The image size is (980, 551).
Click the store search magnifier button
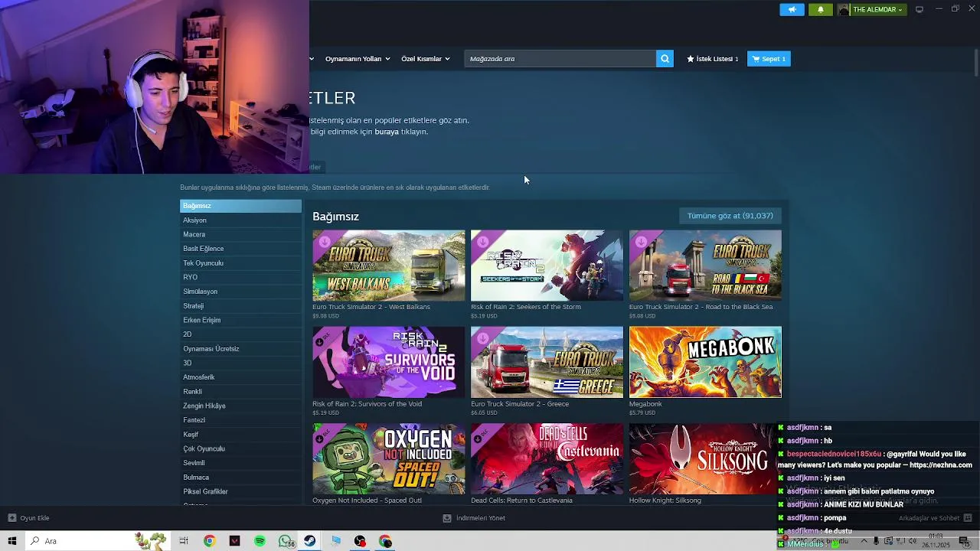(665, 59)
